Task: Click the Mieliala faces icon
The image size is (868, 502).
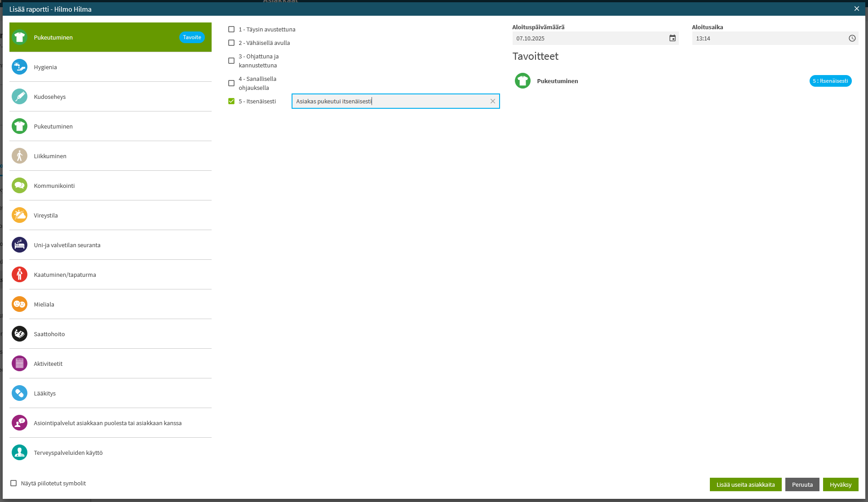Action: click(19, 304)
